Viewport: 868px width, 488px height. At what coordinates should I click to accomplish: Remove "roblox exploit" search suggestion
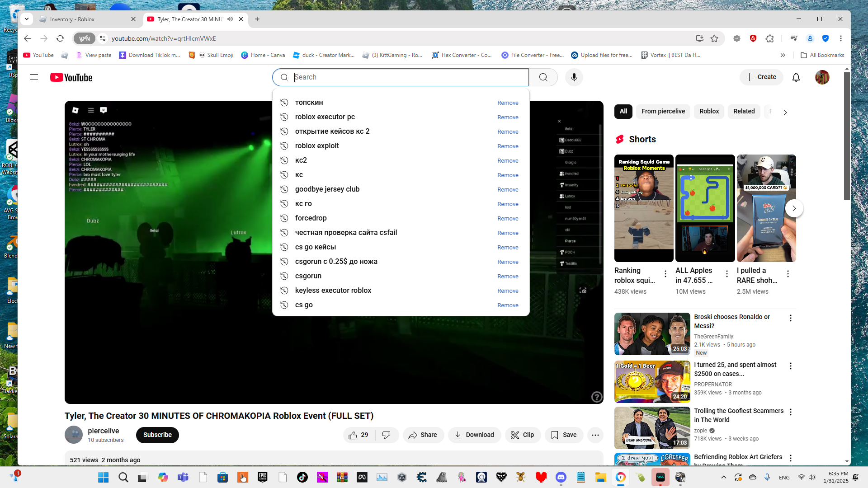click(x=508, y=146)
